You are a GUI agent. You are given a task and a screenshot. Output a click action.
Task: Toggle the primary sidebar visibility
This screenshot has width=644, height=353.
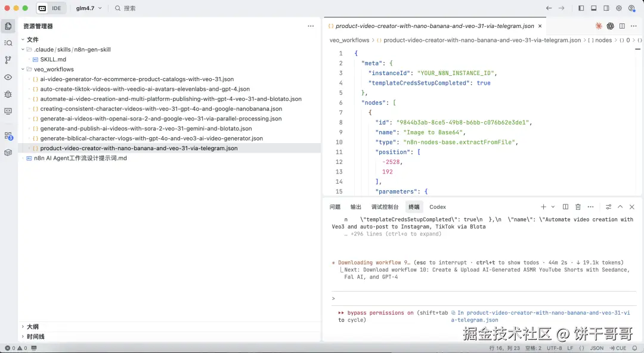click(581, 8)
